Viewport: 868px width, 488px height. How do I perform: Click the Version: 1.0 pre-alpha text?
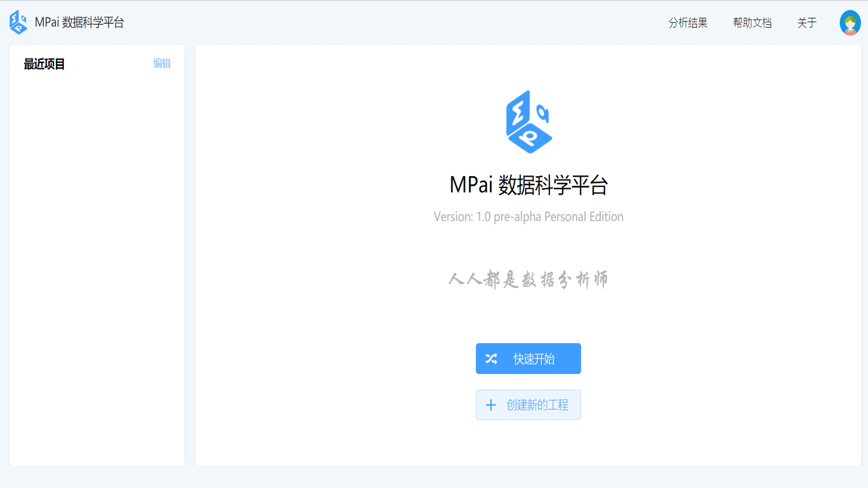pos(528,216)
